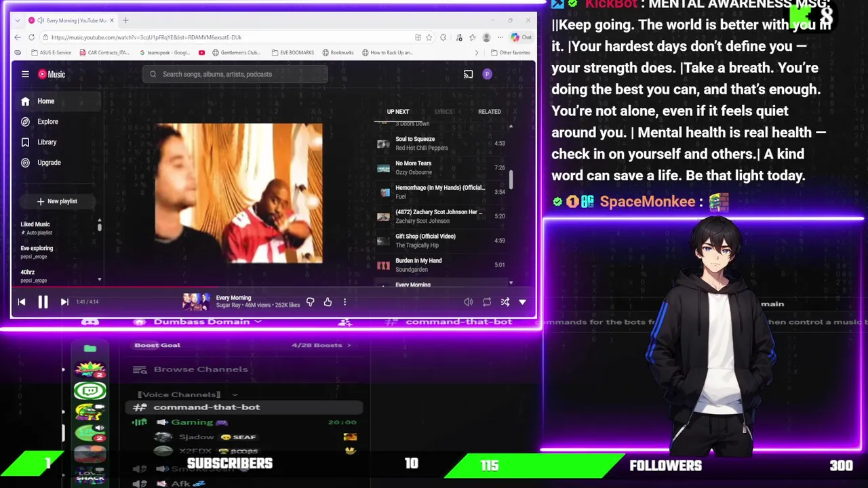Screen dimensions: 868x488
Task: Click the Every Morning album thumbnail in player bar
Action: click(196, 302)
